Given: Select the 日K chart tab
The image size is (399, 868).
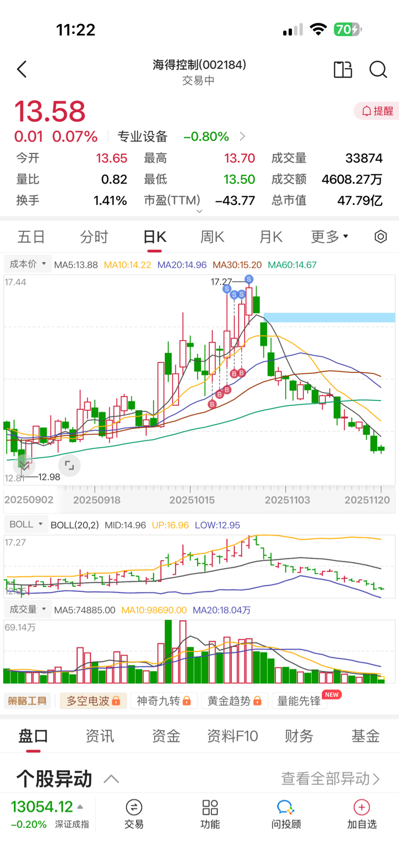Looking at the screenshot, I should pyautogui.click(x=154, y=237).
